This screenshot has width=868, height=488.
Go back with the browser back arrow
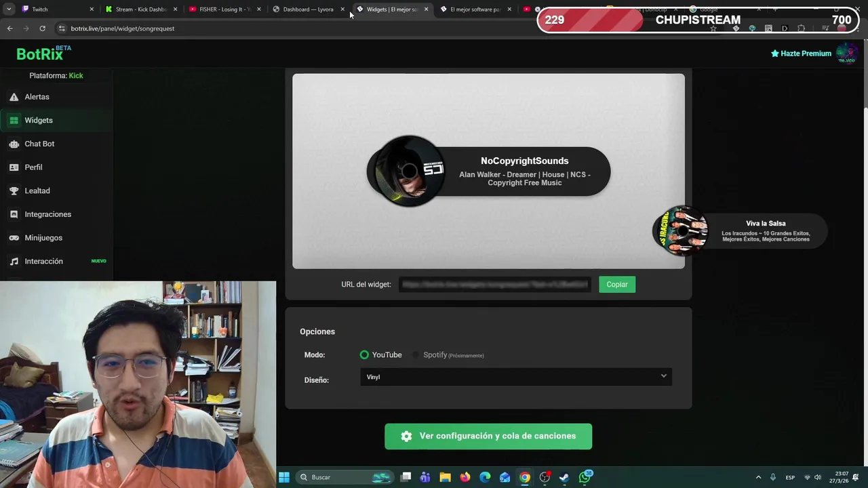[x=9, y=28]
